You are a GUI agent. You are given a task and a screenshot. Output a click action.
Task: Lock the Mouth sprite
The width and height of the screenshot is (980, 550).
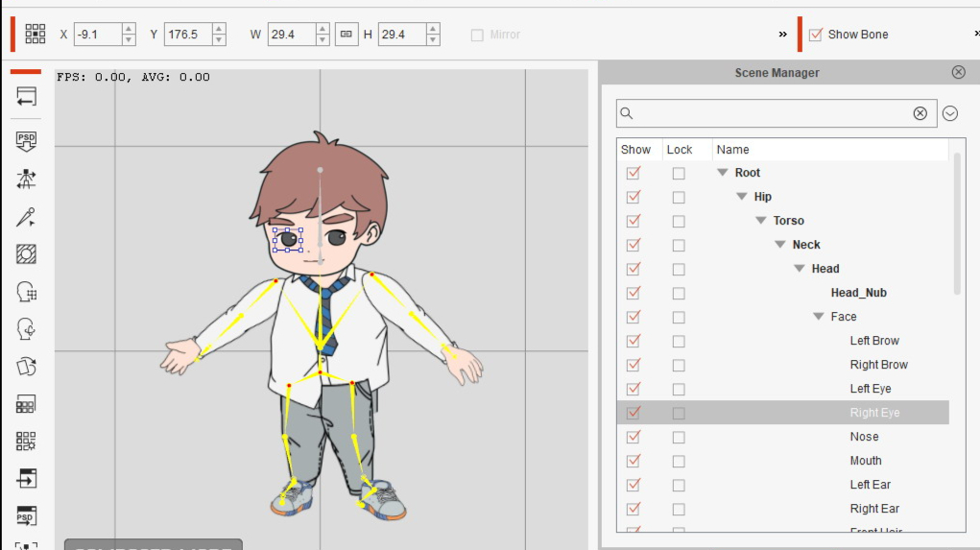coord(678,462)
